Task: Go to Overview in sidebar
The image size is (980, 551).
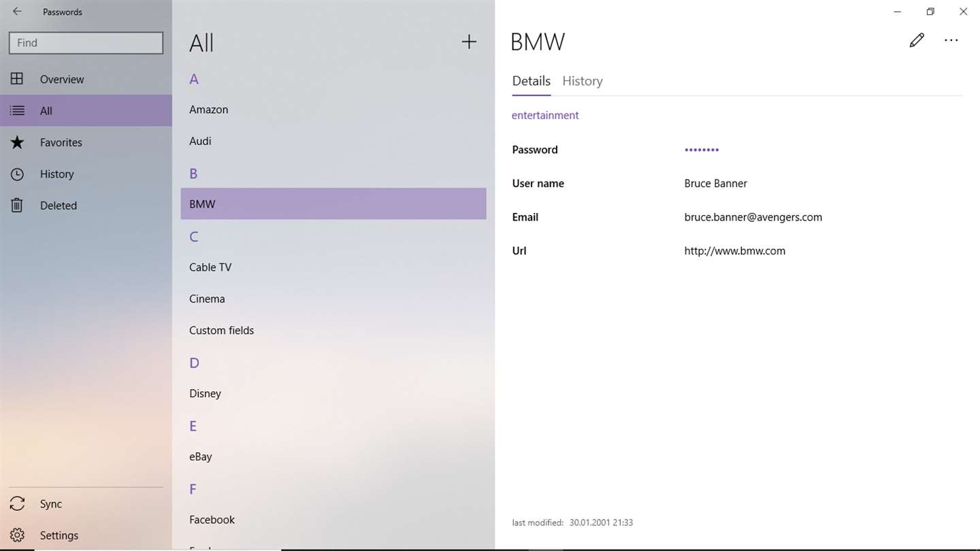Action: coord(62,79)
